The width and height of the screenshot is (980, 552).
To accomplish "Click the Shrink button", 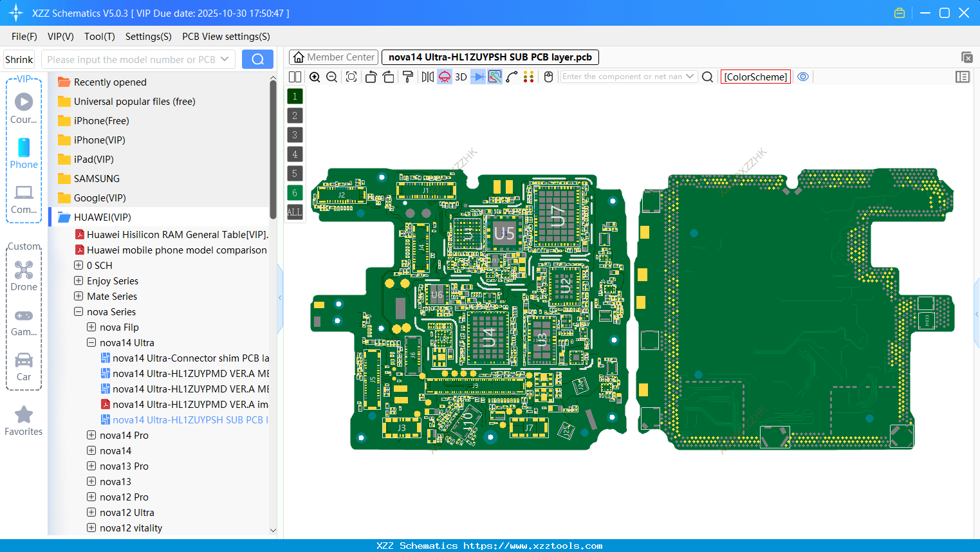I will 19,59.
